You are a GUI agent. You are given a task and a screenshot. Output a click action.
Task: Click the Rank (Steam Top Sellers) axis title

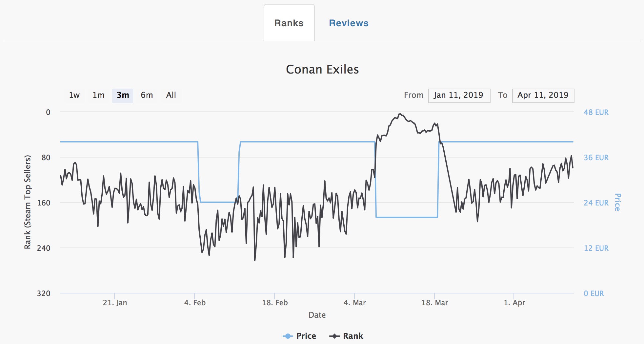pyautogui.click(x=28, y=202)
